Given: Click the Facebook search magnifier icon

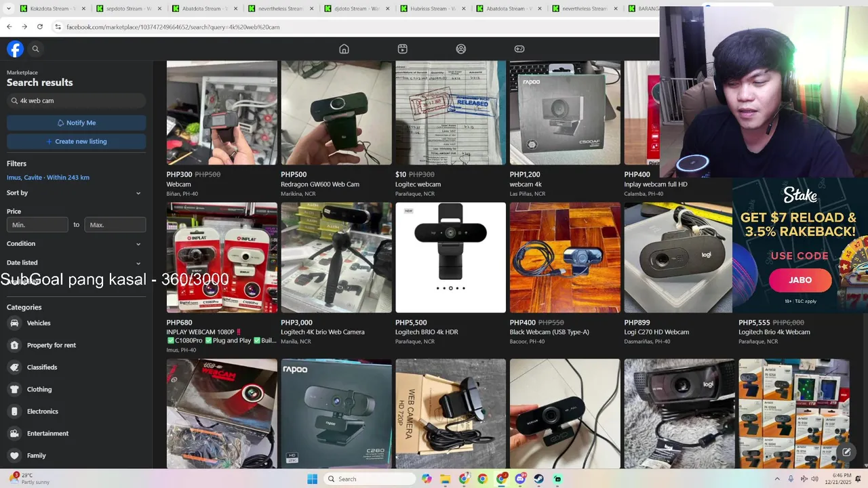Looking at the screenshot, I should click(x=36, y=49).
